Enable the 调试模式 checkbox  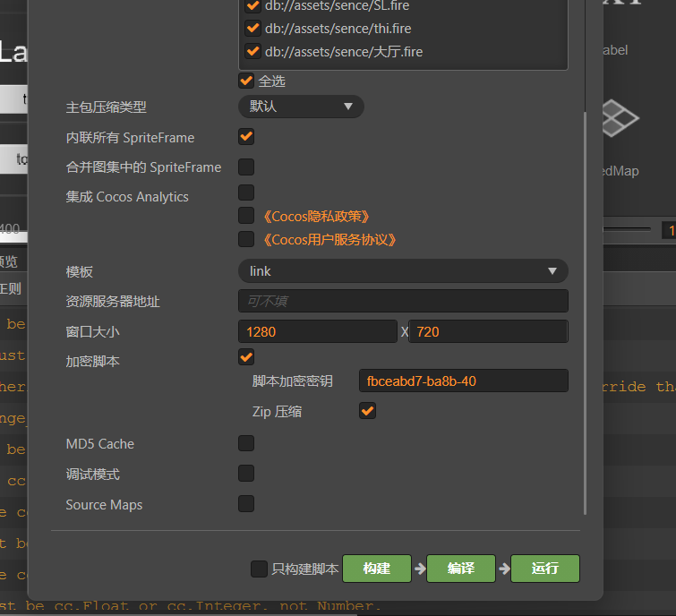pyautogui.click(x=246, y=474)
